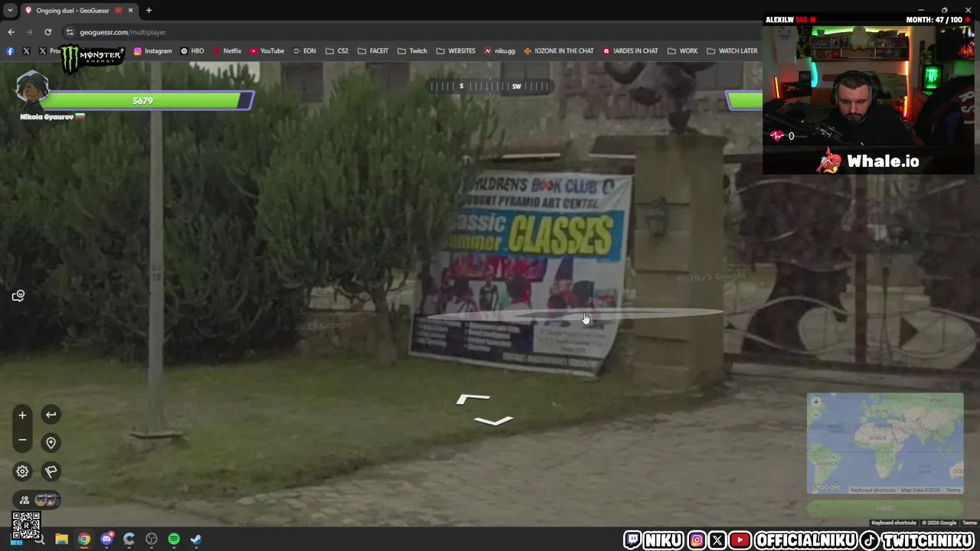980x551 pixels.
Task: Zoom in the street view with plus
Action: pos(22,415)
